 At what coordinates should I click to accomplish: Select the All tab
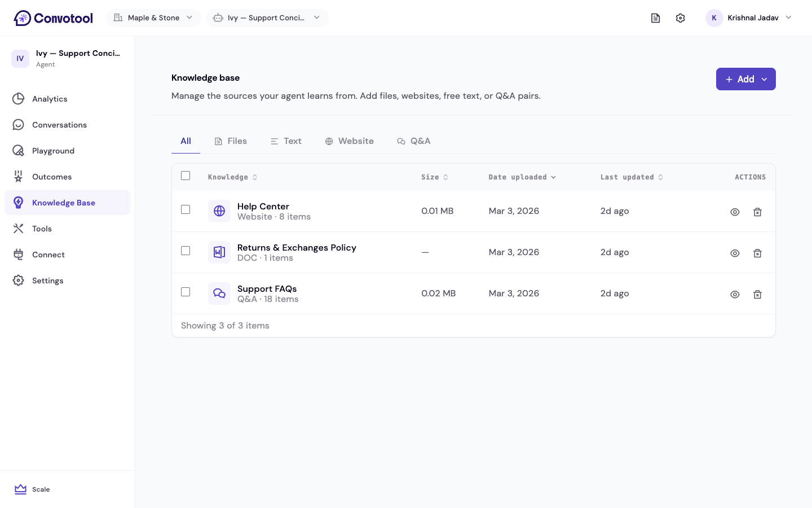click(x=186, y=141)
